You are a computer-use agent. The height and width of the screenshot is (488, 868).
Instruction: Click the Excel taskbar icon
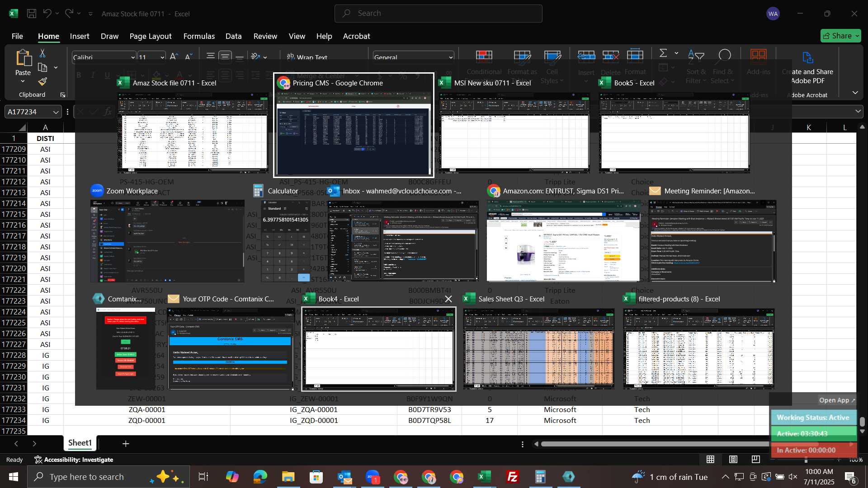[484, 477]
